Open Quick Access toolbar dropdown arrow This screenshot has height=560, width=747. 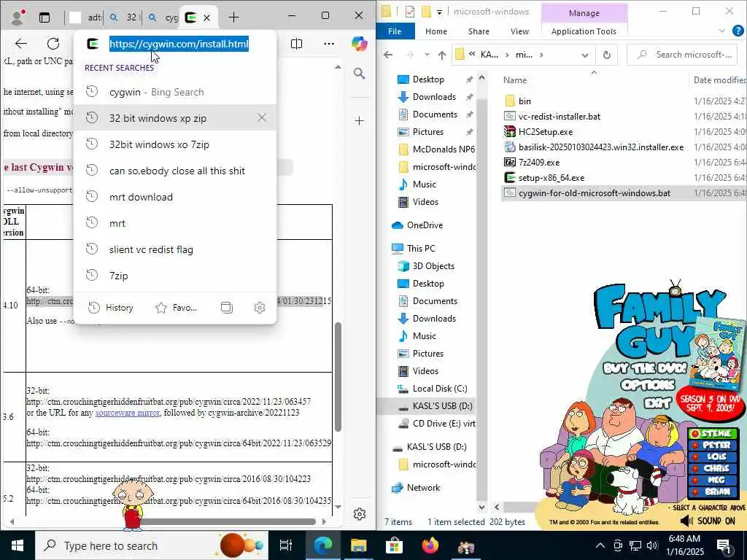tap(439, 12)
